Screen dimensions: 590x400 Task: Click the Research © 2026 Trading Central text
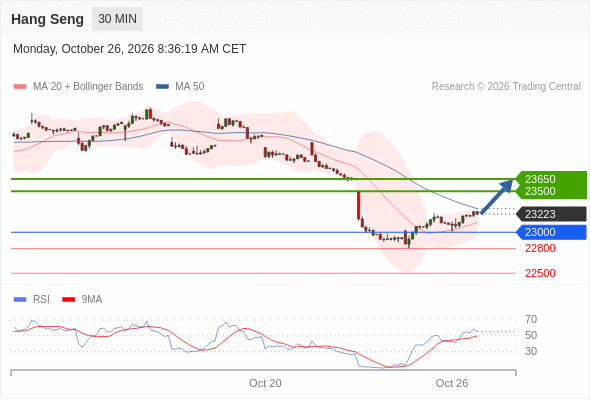click(x=506, y=87)
